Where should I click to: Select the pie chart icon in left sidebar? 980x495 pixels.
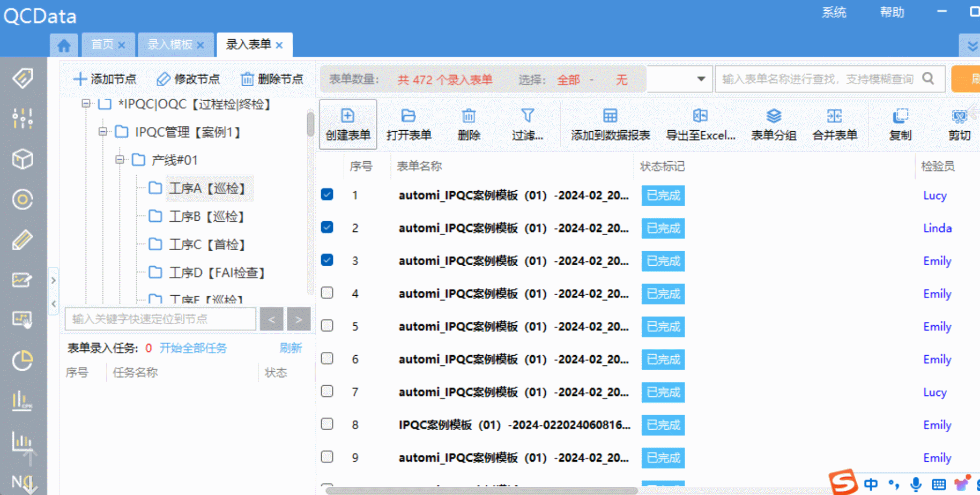pos(22,361)
